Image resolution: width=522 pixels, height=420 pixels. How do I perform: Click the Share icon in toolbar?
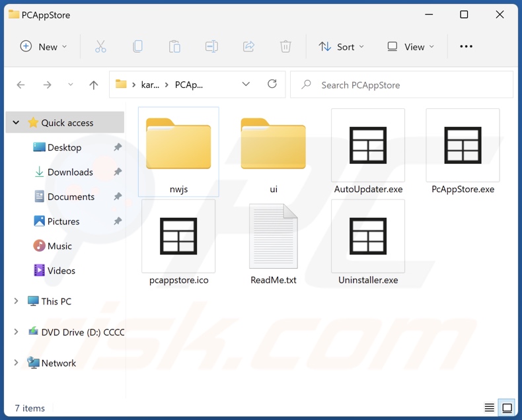[248, 47]
